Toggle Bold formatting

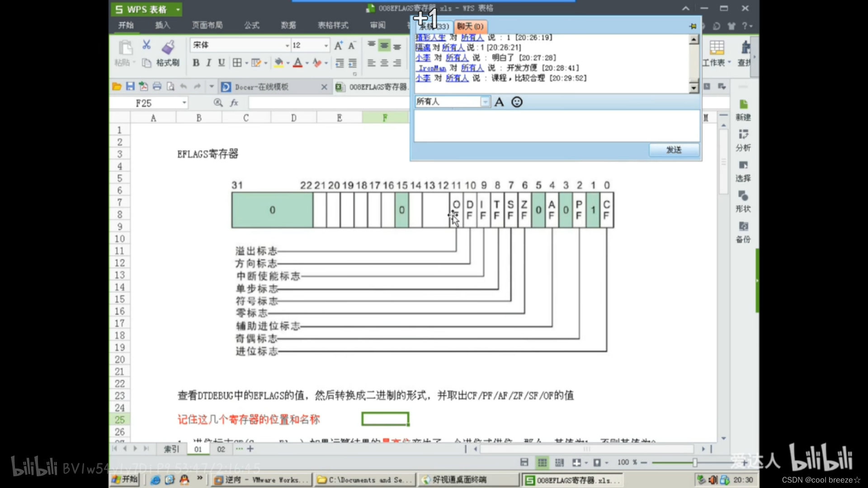[x=196, y=63]
